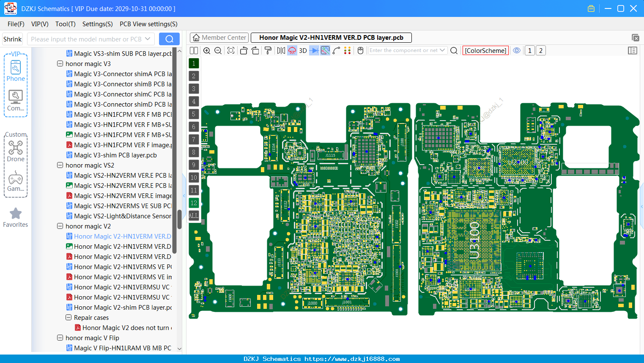Viewport: 644px width, 363px height.
Task: Collapse the honor magic VS2 folder
Action: click(60, 165)
